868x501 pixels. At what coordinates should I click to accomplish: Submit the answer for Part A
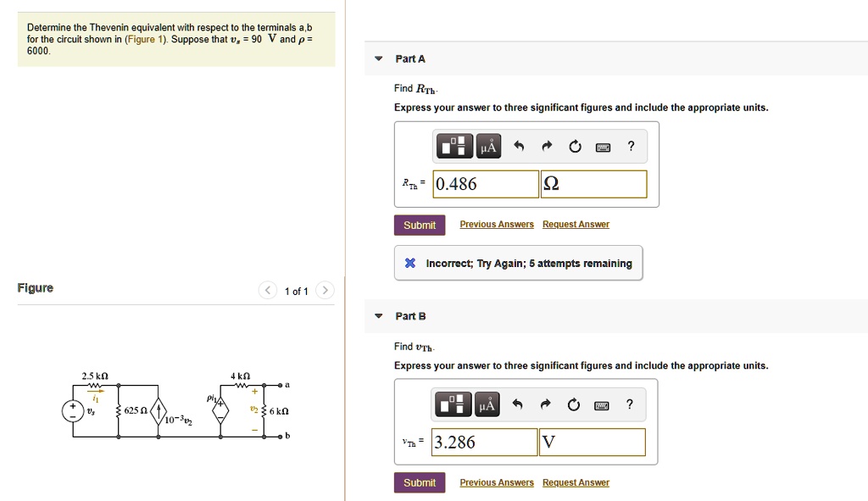click(420, 225)
